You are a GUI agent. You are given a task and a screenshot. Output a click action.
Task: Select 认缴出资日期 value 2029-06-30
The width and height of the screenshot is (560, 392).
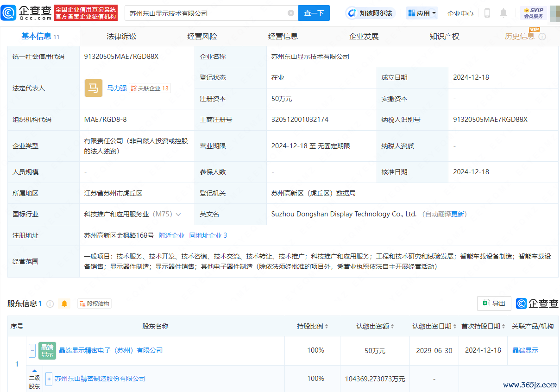[434, 351]
